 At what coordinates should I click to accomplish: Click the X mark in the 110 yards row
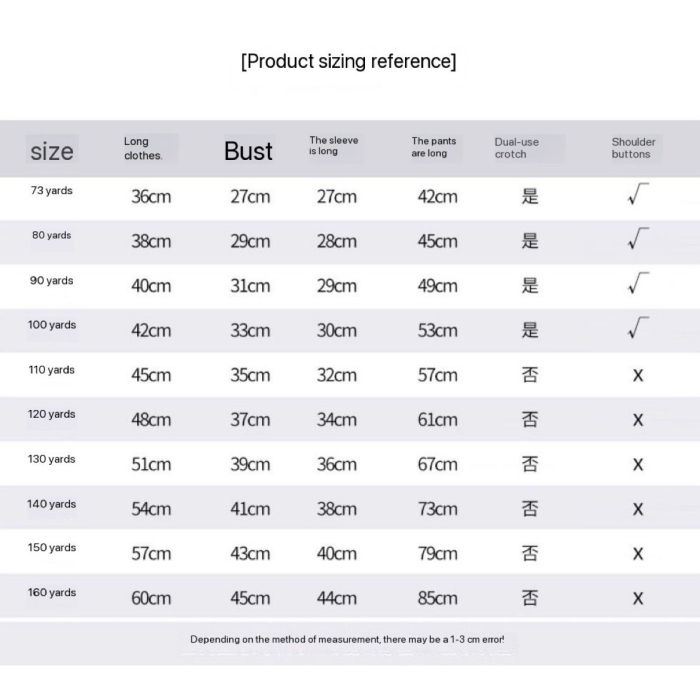coord(638,375)
